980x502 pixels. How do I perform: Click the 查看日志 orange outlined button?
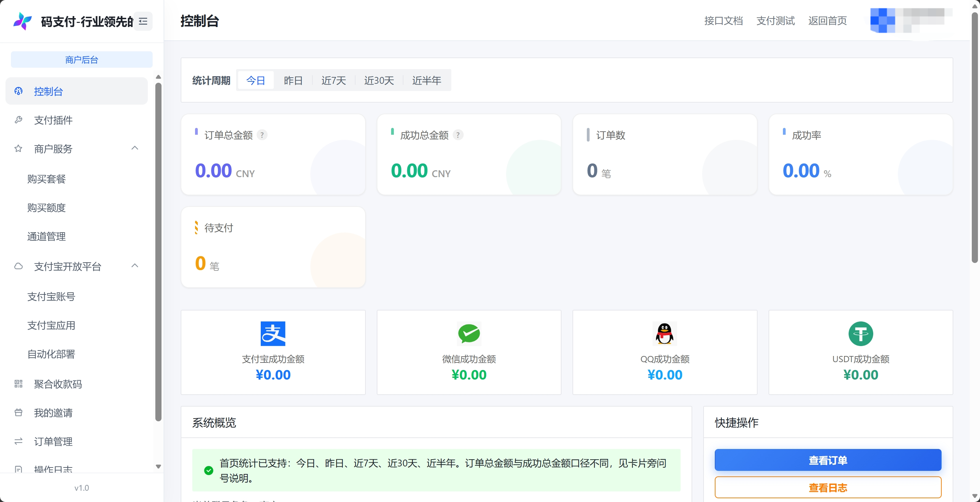tap(828, 488)
